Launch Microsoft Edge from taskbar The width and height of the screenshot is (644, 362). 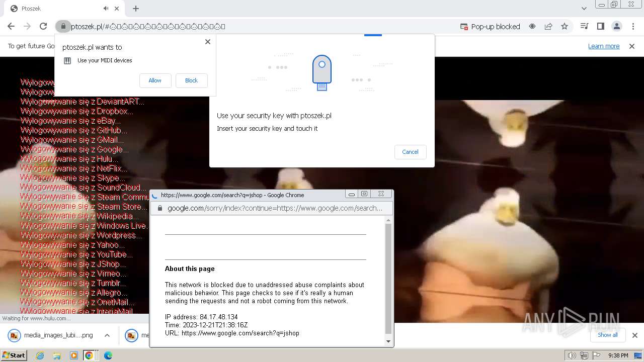pos(108,355)
